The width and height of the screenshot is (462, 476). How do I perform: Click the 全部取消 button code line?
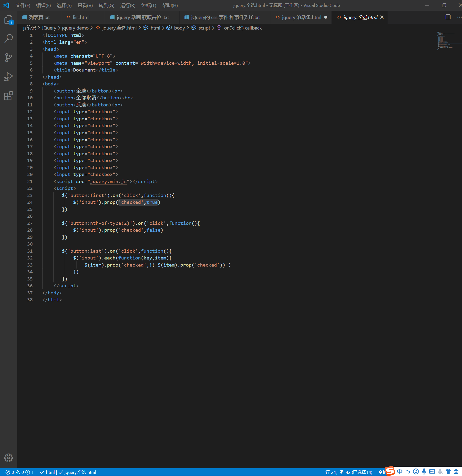93,98
